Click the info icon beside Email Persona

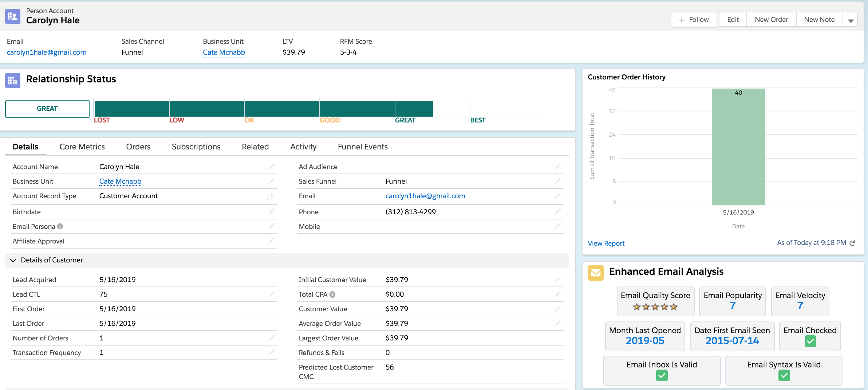click(60, 226)
